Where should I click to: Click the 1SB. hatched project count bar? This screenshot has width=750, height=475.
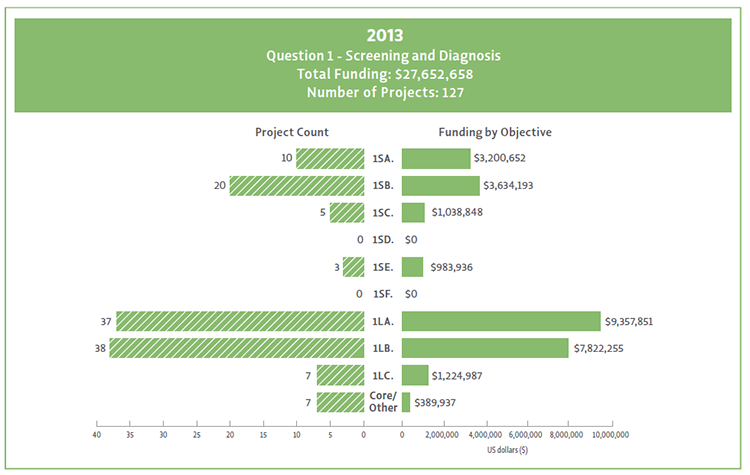click(296, 186)
